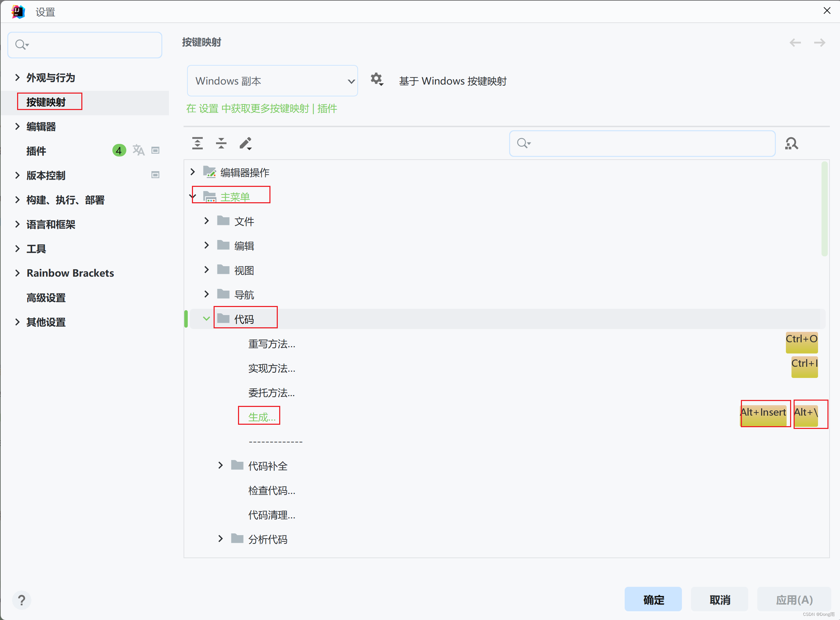Click the Collapse All toolbar icon
The height and width of the screenshot is (620, 840).
tap(221, 143)
